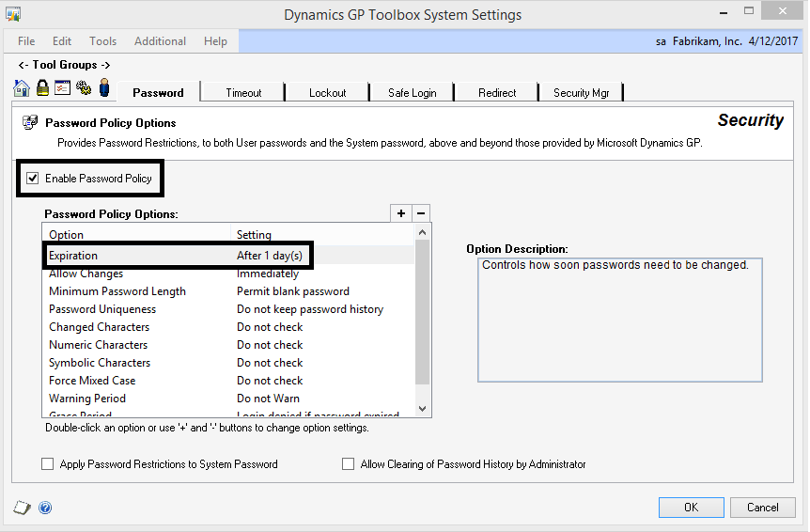Viewport: 810px width, 532px height.
Task: Decrease option setting with minus button
Action: (421, 213)
